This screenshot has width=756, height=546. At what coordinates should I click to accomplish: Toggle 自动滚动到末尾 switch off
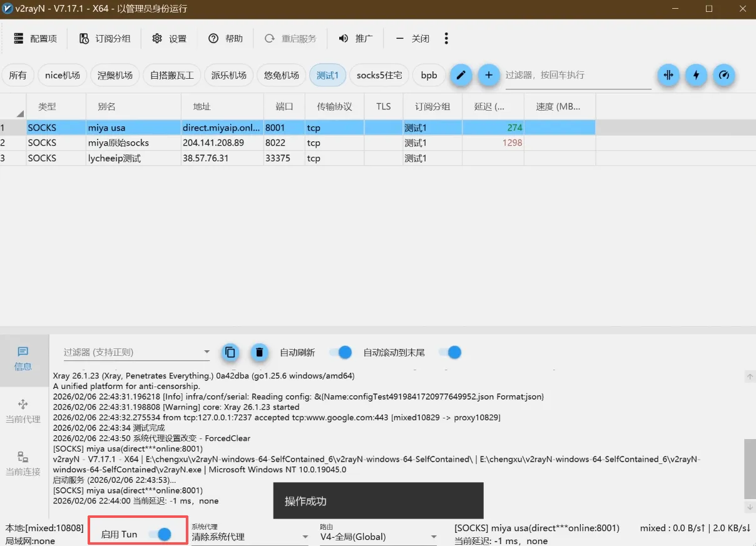click(450, 353)
